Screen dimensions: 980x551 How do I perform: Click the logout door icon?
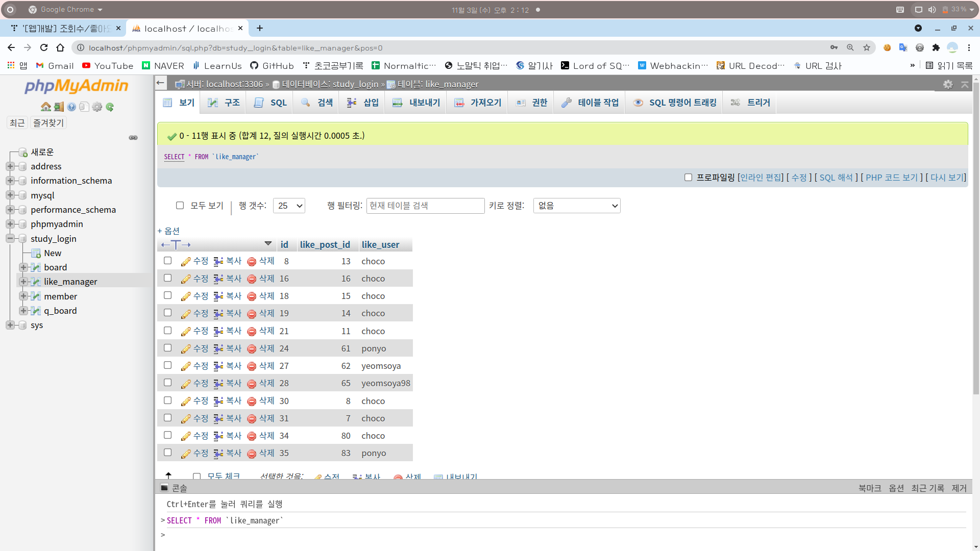(x=59, y=107)
